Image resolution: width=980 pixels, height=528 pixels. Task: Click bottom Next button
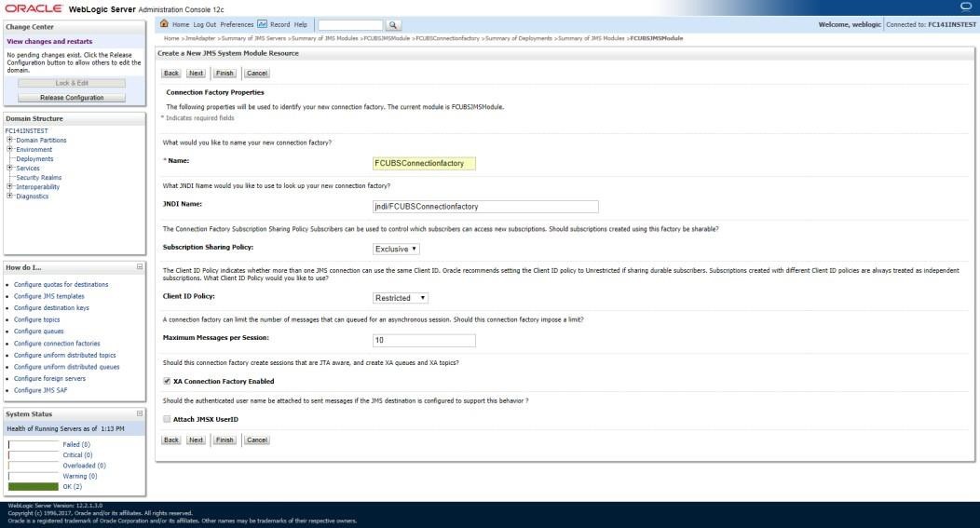197,440
